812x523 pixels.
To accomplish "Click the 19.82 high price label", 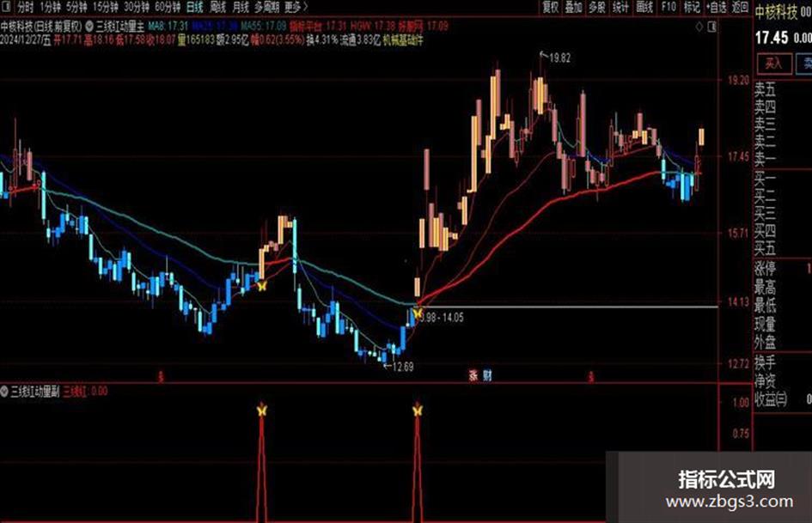I will click(559, 58).
